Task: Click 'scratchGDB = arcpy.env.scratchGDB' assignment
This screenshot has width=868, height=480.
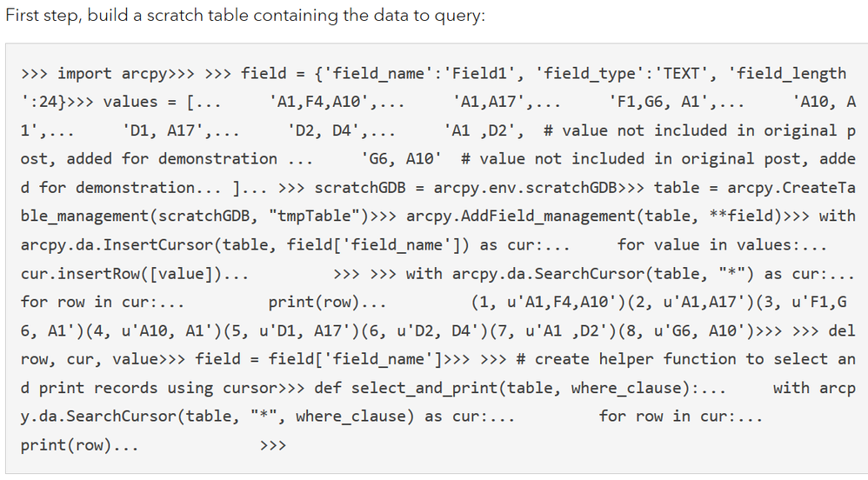Action: (x=465, y=188)
